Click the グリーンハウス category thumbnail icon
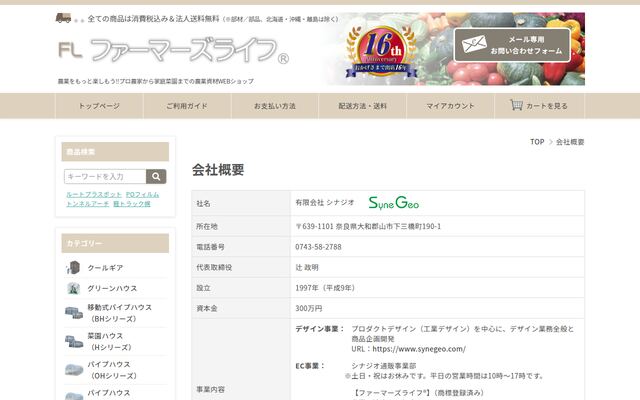Image resolution: width=640 pixels, height=400 pixels. 73,288
